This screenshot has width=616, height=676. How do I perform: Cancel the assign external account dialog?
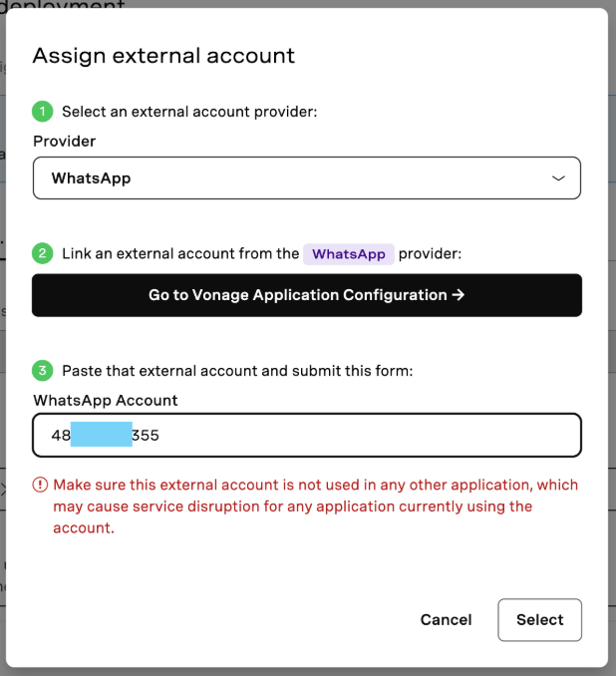coord(447,619)
